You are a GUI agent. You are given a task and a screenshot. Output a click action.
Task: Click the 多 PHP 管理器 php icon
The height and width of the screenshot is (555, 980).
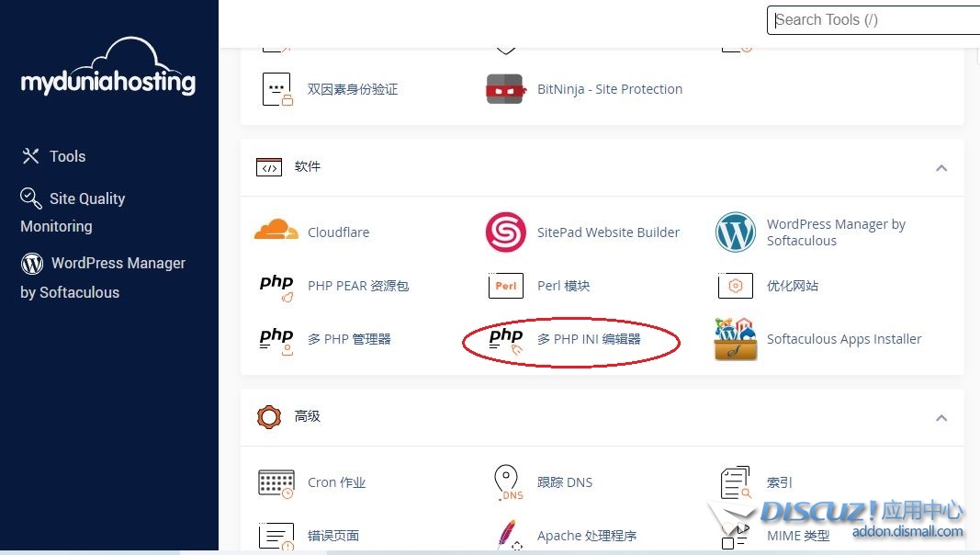(x=276, y=341)
